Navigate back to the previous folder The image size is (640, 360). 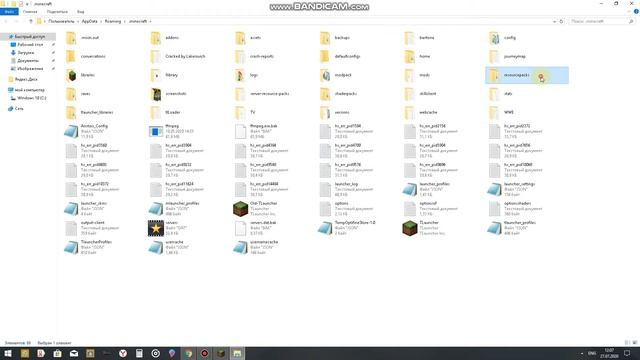point(6,21)
